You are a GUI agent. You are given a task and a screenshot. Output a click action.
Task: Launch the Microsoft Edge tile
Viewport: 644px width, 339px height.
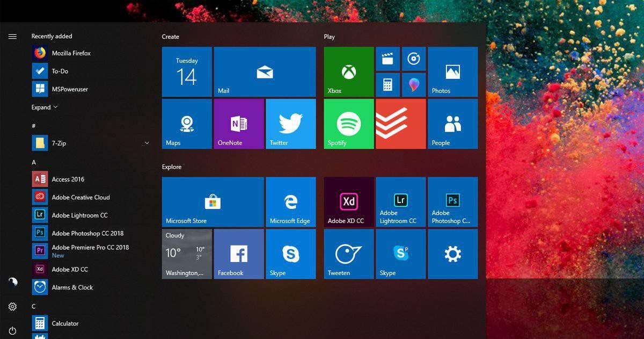coord(291,202)
